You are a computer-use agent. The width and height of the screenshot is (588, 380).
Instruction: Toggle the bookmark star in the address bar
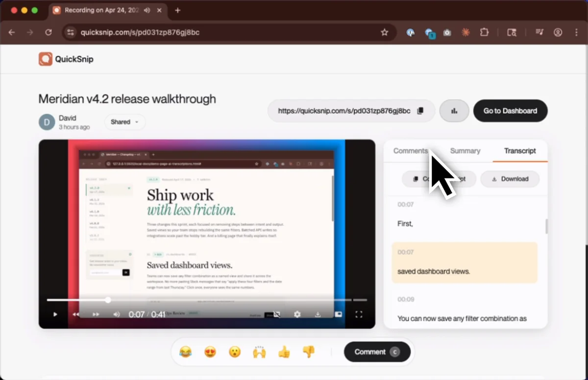pyautogui.click(x=385, y=32)
